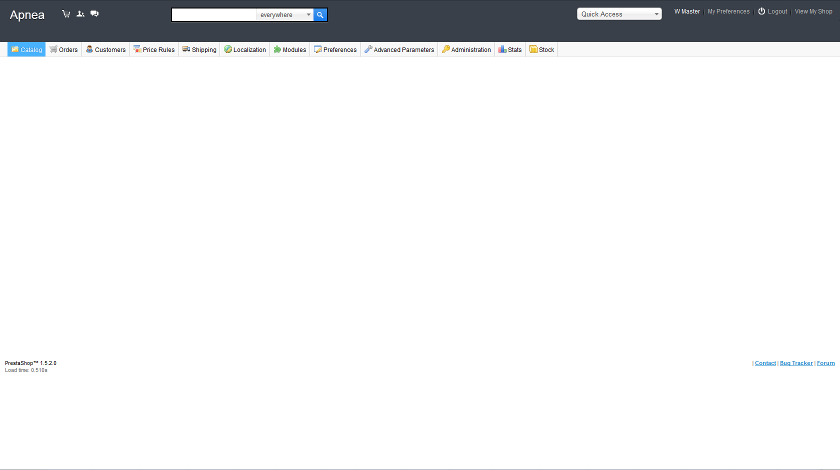Open the messages speech bubble icon
840x470 pixels.
tap(94, 14)
